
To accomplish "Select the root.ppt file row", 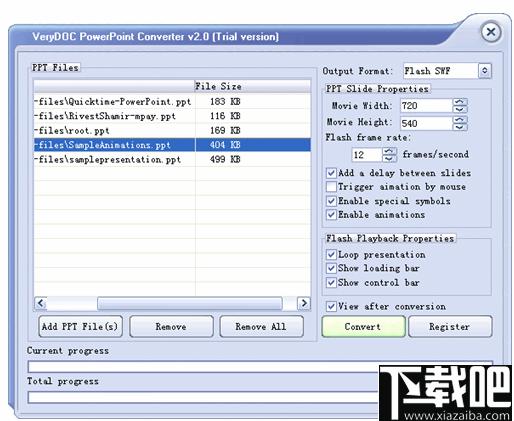I will [172, 130].
